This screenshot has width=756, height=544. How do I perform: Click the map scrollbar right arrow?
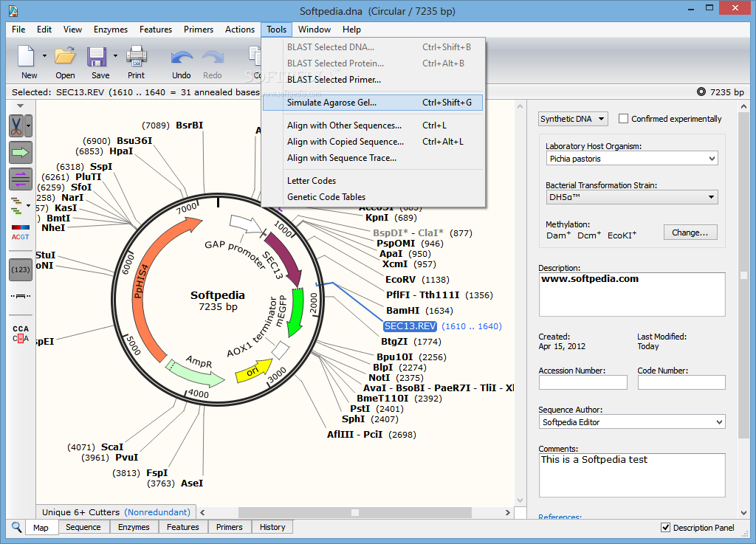(507, 512)
